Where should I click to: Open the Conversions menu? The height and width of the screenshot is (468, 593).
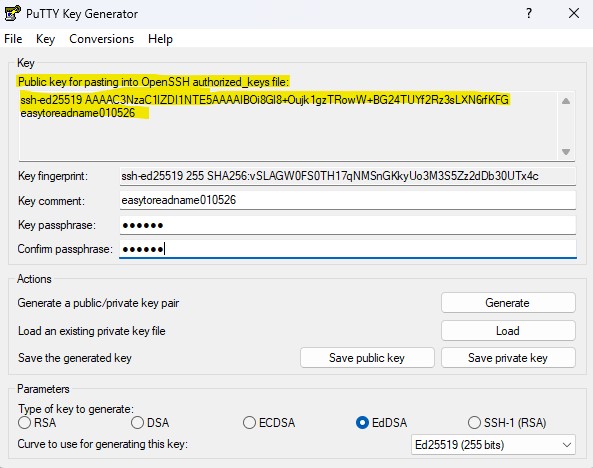[x=101, y=39]
